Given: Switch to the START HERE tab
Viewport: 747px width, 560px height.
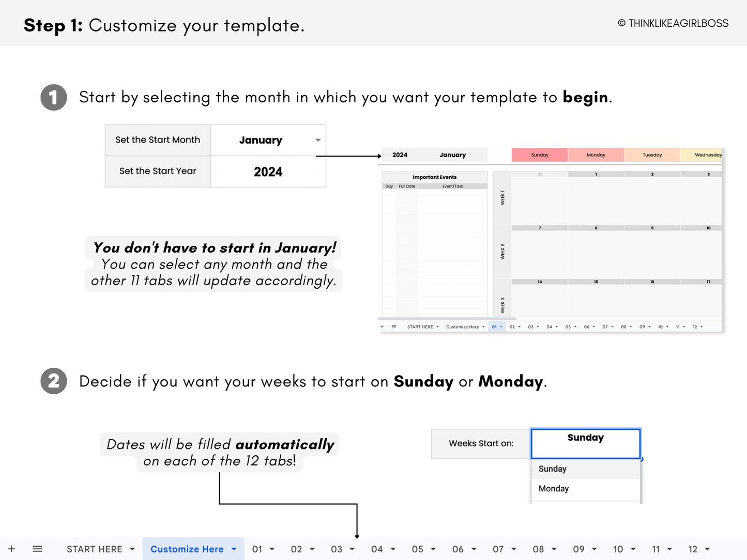Looking at the screenshot, I should [x=95, y=549].
